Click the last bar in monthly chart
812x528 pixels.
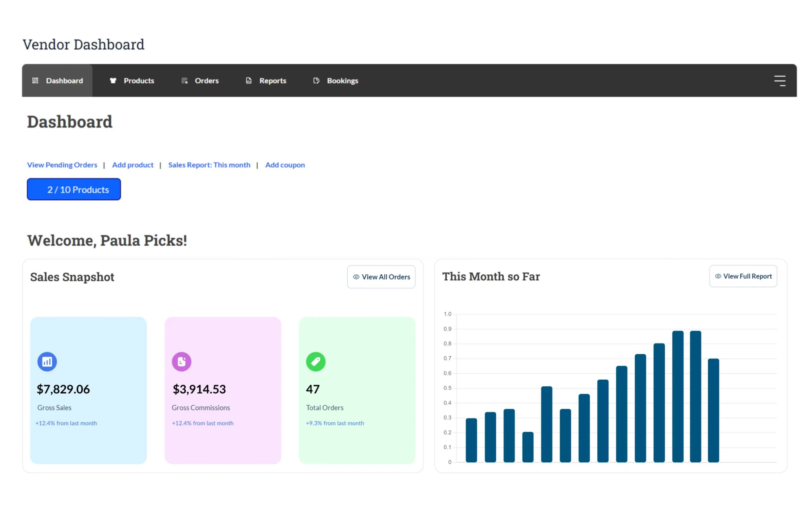713,410
